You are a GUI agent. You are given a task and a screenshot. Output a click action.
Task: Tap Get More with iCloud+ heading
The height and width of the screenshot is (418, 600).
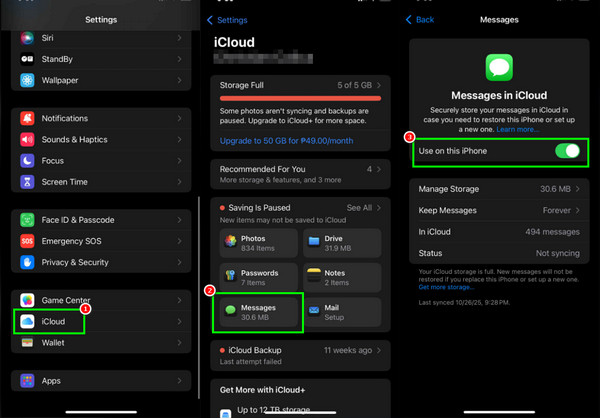point(262,390)
